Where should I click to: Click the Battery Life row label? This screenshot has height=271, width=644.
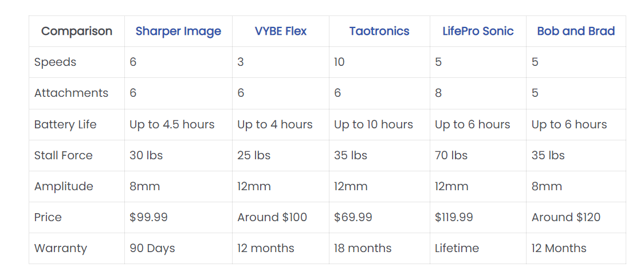[65, 124]
